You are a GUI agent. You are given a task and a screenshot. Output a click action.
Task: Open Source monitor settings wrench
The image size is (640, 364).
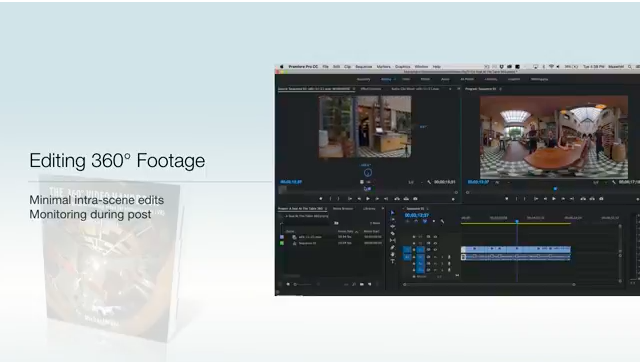[x=429, y=182]
